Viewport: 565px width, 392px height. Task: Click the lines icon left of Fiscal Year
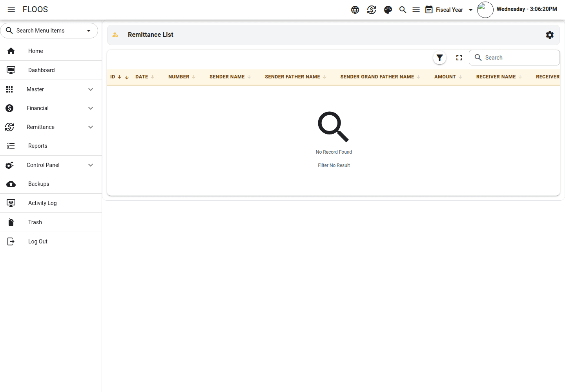(416, 10)
